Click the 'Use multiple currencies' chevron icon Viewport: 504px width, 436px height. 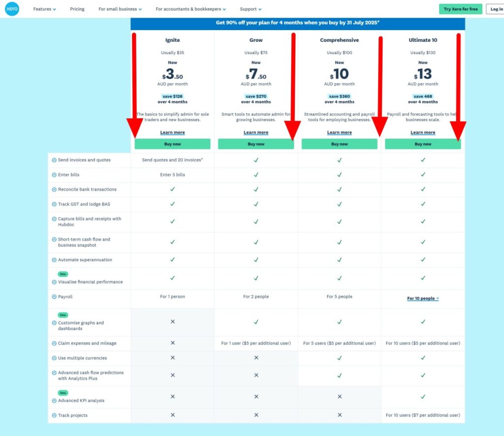pos(54,358)
